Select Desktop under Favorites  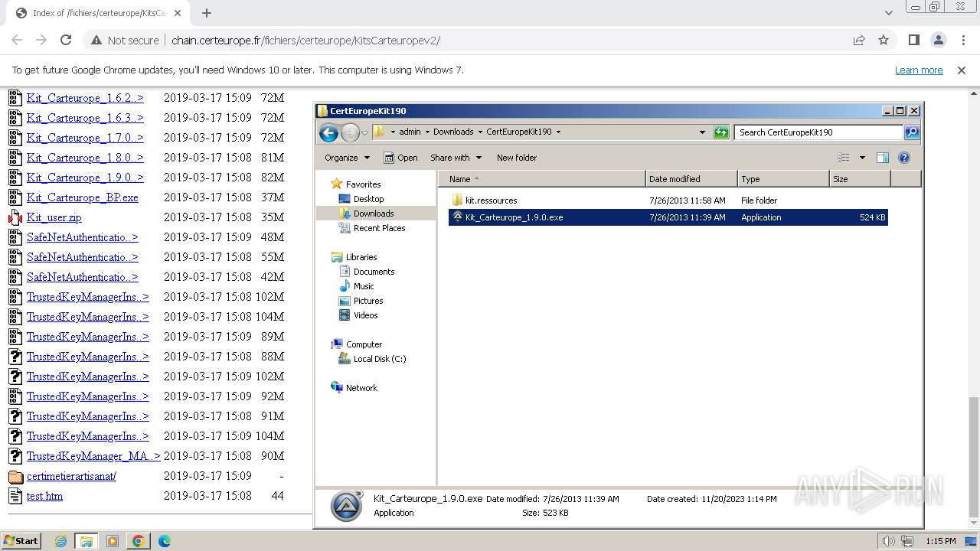(x=368, y=199)
